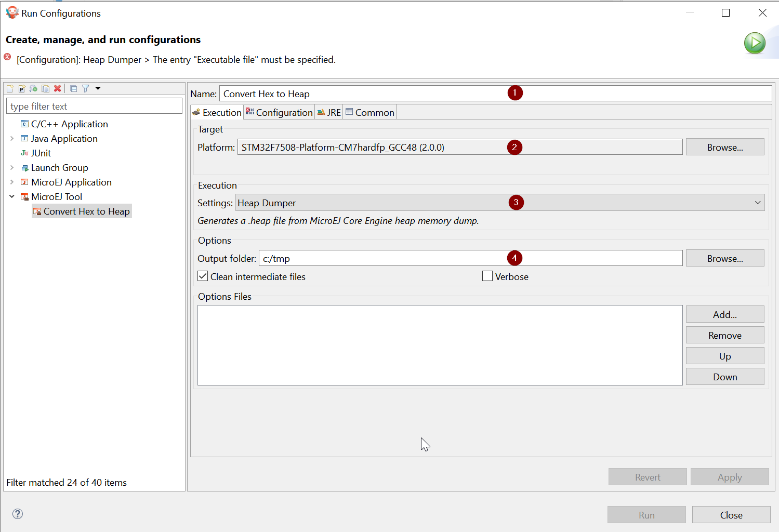Duplicate the selected launch configuration
Screen dimensions: 779x532
click(45, 89)
